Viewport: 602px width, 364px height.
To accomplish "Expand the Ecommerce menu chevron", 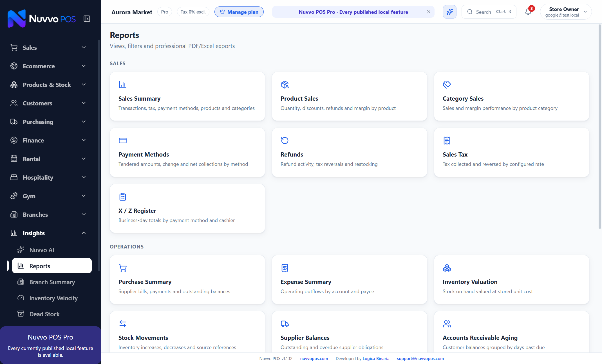I will click(84, 66).
